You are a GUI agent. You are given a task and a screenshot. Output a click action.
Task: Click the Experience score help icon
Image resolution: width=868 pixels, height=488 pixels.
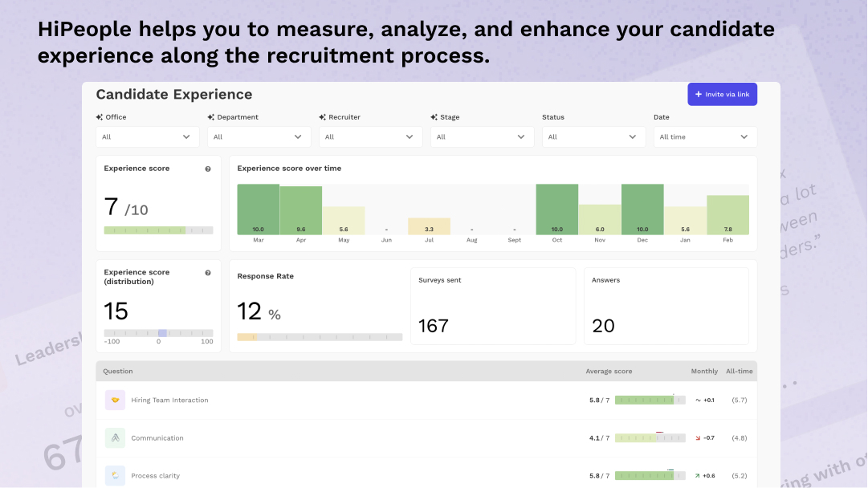[x=208, y=169]
